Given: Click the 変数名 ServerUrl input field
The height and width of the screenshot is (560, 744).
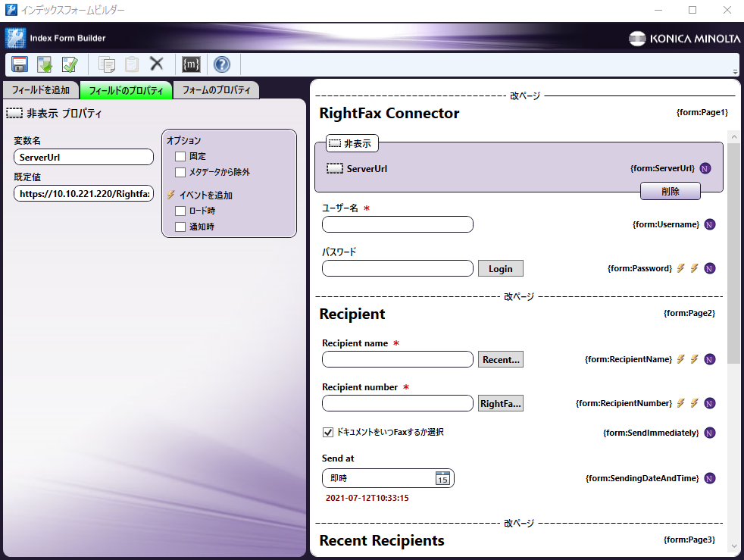Looking at the screenshot, I should (83, 157).
